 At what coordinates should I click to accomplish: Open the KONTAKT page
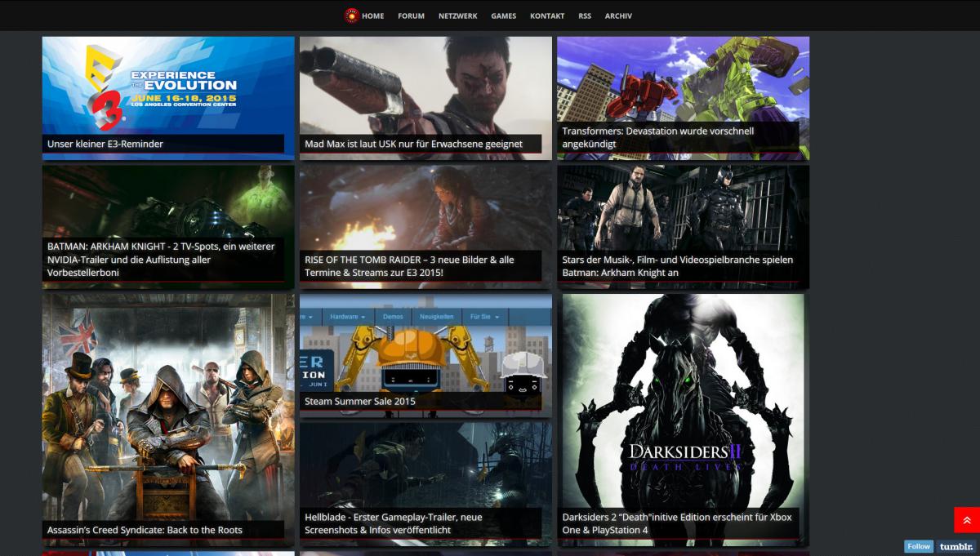pyautogui.click(x=547, y=16)
